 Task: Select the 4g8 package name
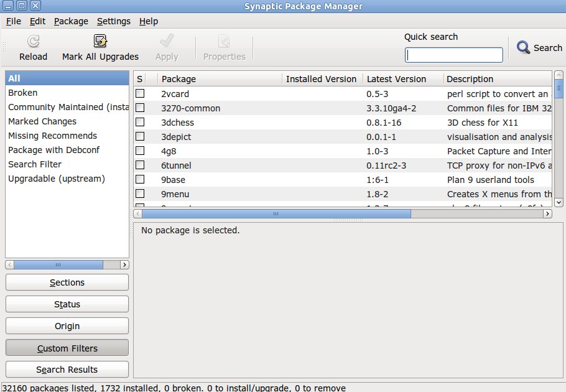[x=169, y=151]
